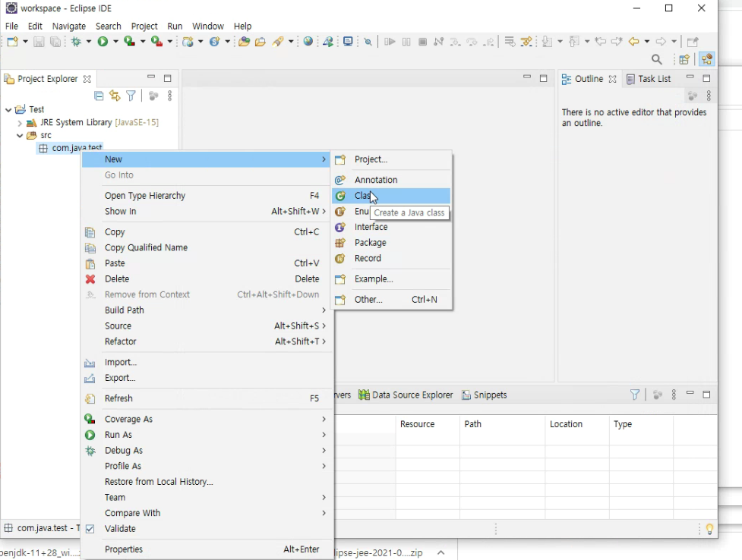Maximize the Outline panel
The image size is (742, 560).
(x=706, y=78)
